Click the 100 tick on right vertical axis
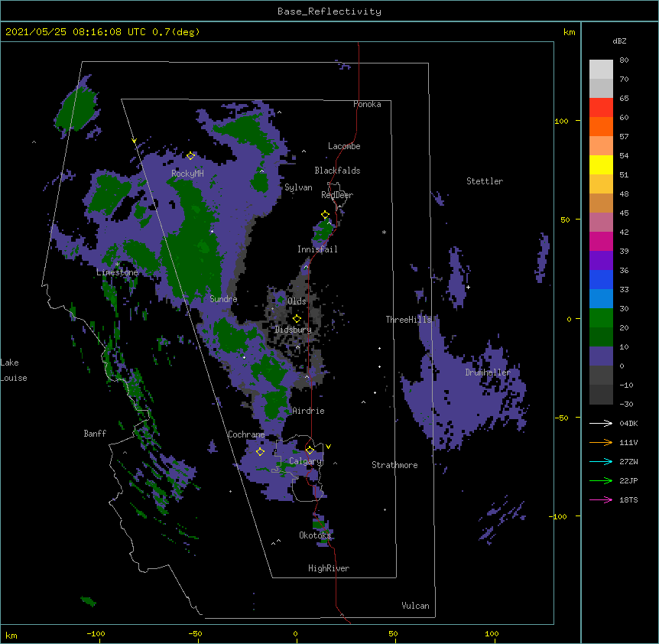The height and width of the screenshot is (644, 659). pos(561,122)
